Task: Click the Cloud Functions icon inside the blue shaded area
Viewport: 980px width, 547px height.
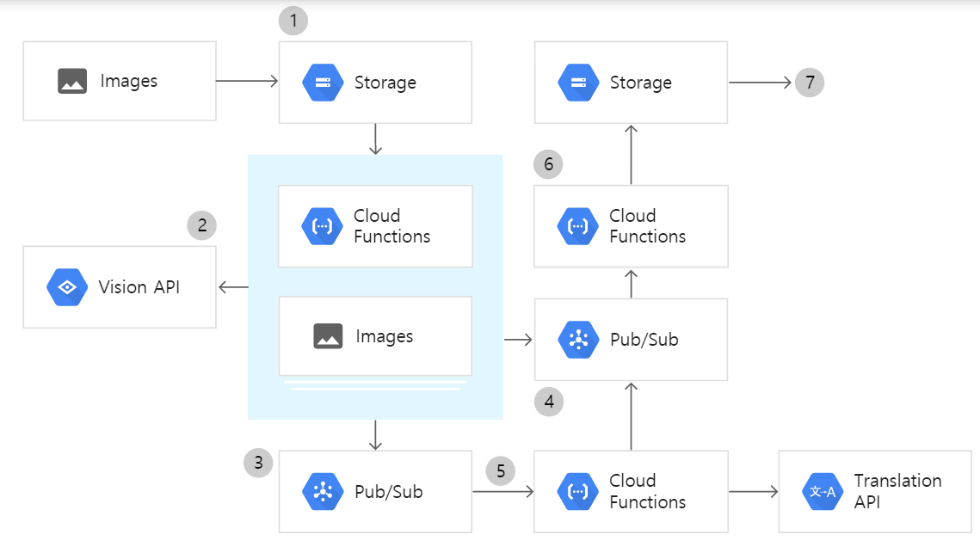Action: [322, 226]
